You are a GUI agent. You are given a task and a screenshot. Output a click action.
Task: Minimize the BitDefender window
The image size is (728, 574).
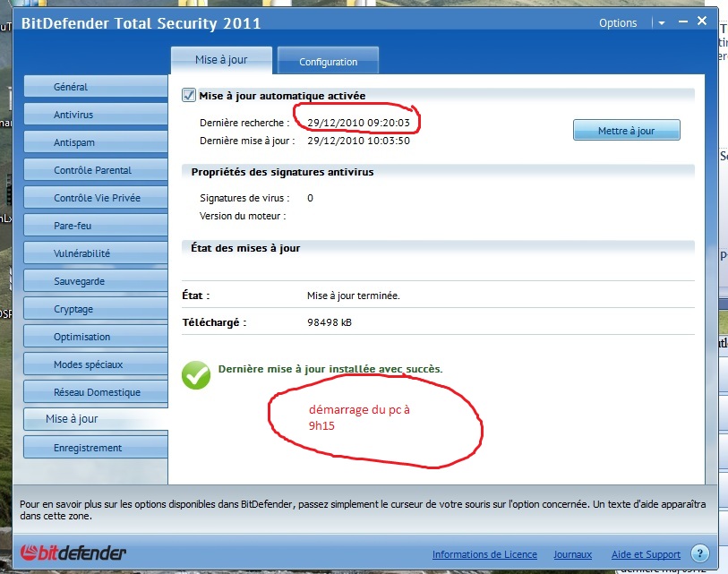click(682, 21)
